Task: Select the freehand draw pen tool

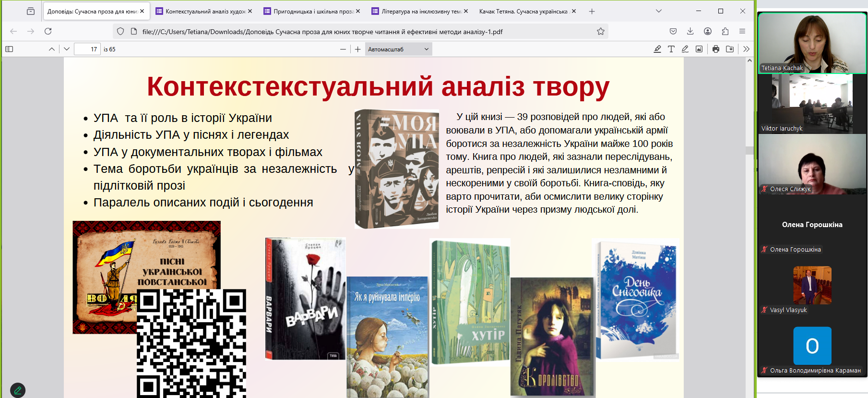Action: pyautogui.click(x=685, y=49)
